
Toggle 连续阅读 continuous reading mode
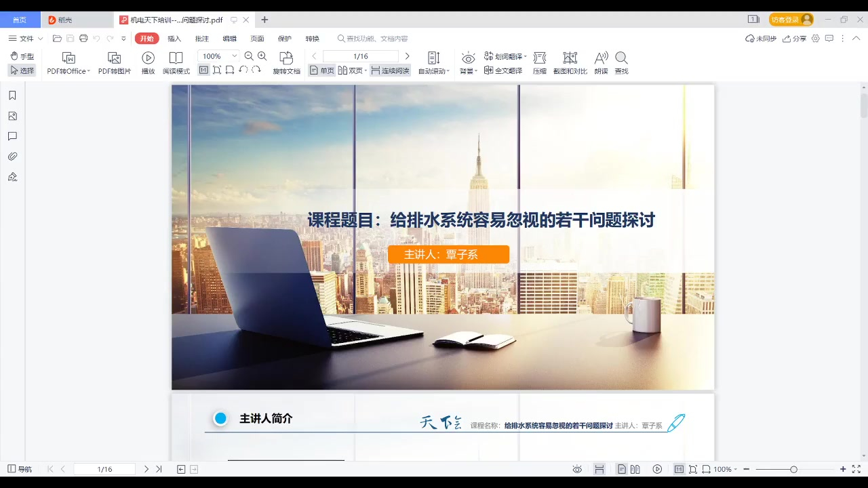coord(390,70)
